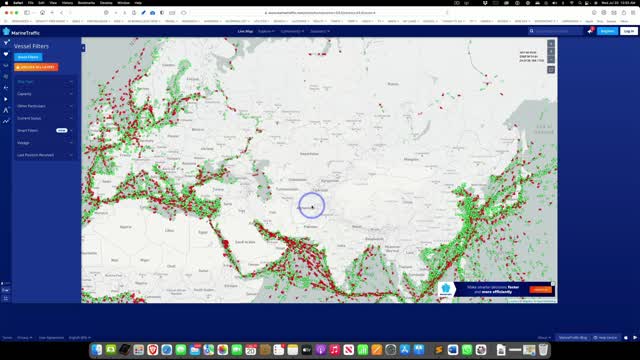
Task: Open the Develop menu in menu bar
Action: click(x=106, y=3)
